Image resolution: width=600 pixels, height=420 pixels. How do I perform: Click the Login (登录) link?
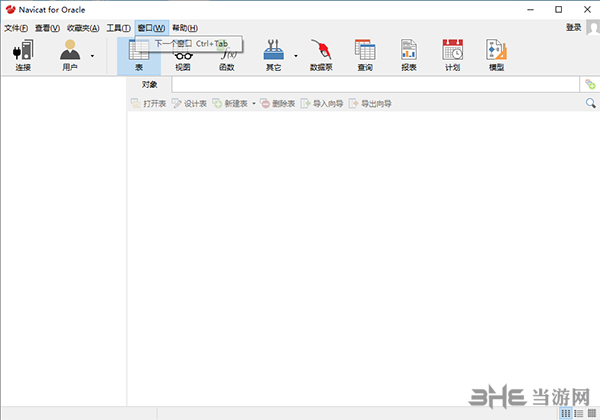pos(574,27)
